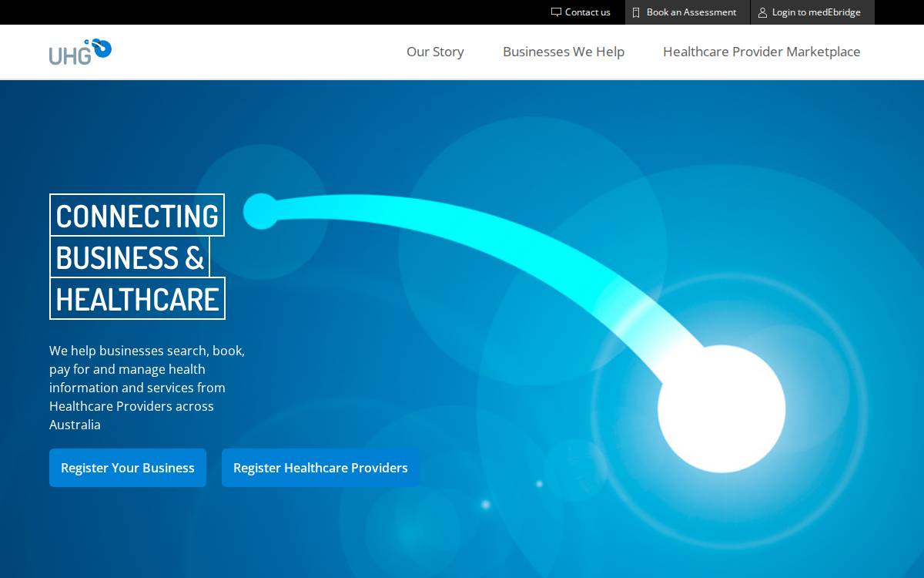Open the Businesses We Help menu

pos(564,52)
